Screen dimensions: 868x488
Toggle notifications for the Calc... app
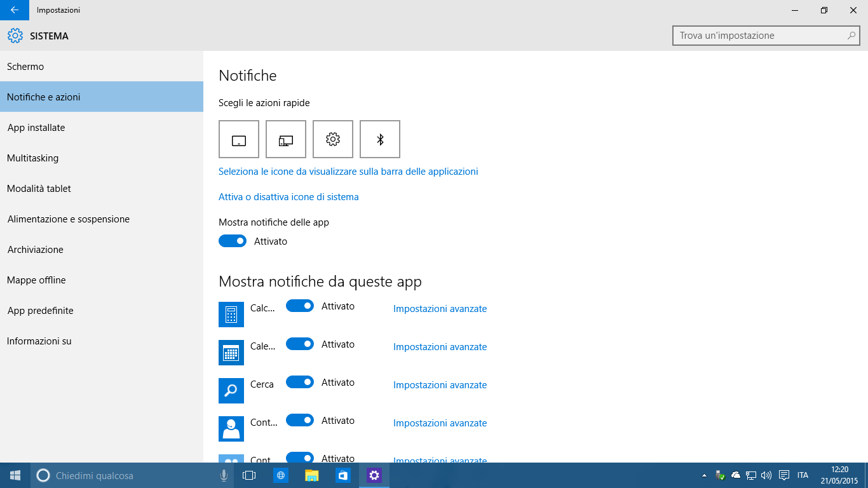coord(300,306)
